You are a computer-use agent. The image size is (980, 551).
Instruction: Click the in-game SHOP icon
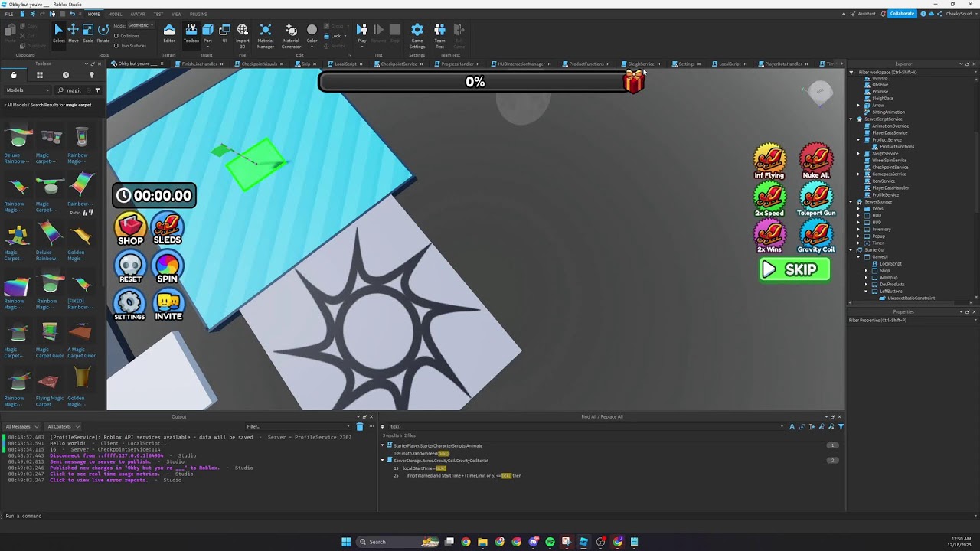[x=130, y=230]
